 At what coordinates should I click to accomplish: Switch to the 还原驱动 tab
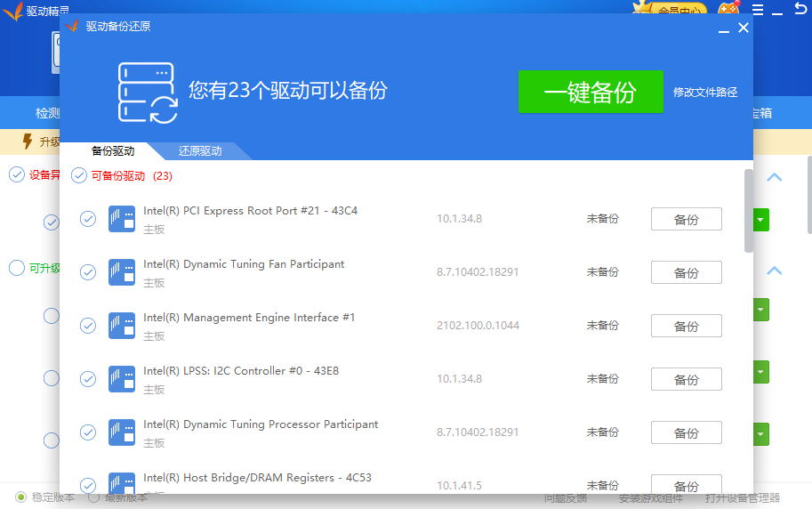pos(200,151)
